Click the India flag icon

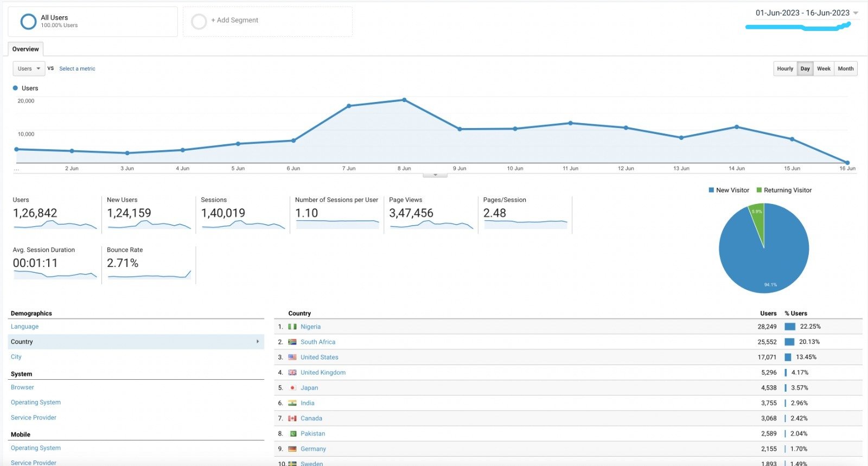click(x=292, y=403)
